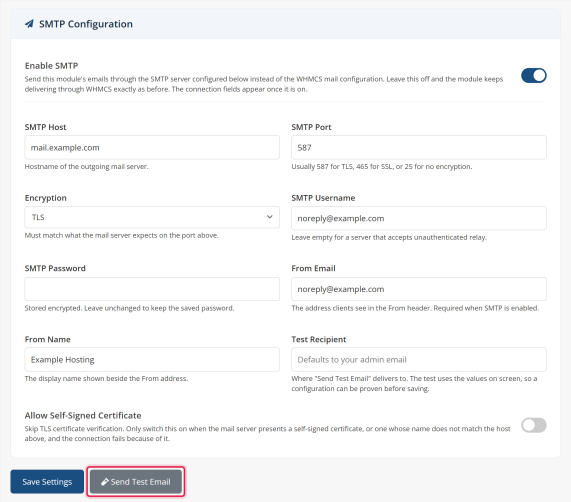Click the SMTP Port field showing 587
The height and width of the screenshot is (502, 571).
point(419,147)
